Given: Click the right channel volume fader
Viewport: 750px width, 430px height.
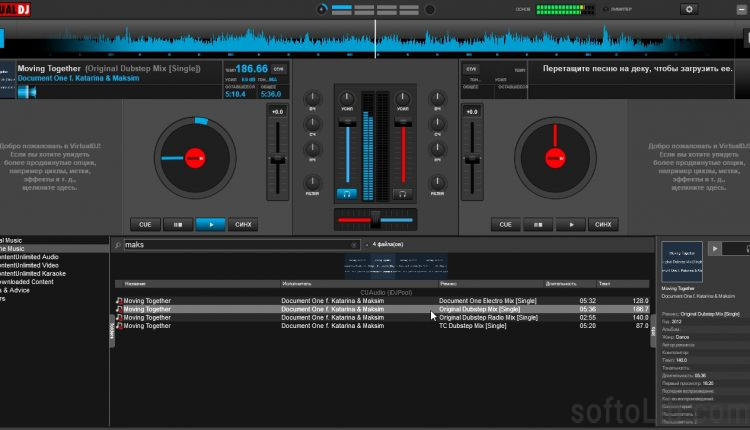Looking at the screenshot, I should click(x=403, y=123).
